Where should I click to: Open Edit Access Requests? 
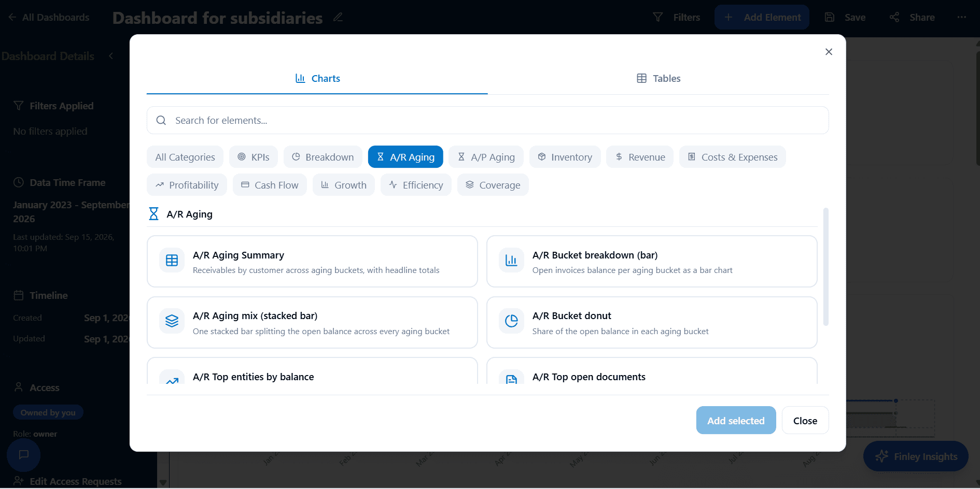(68, 481)
